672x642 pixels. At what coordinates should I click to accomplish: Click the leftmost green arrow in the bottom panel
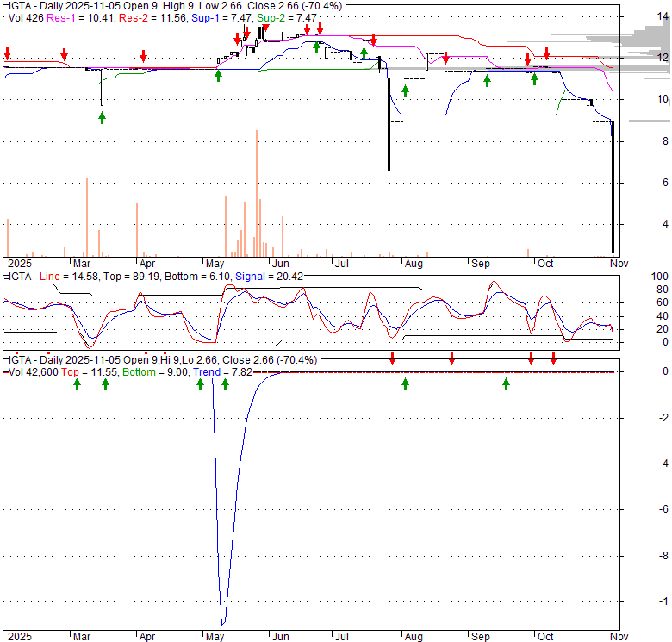point(77,384)
